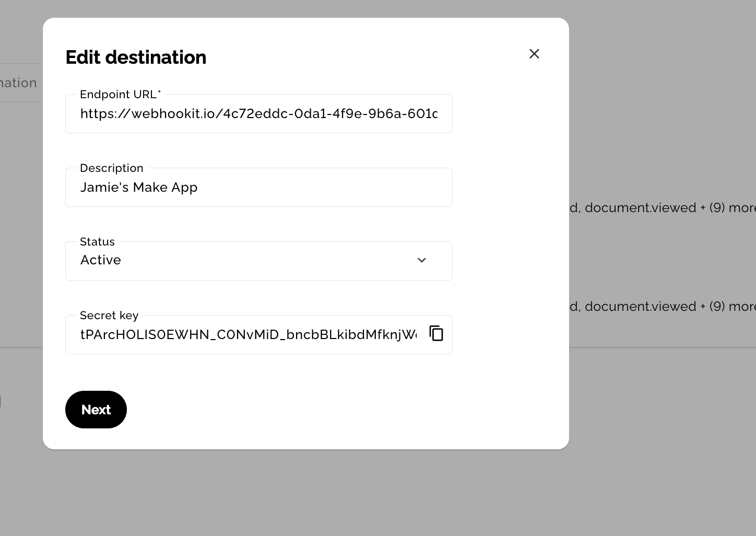Image resolution: width=756 pixels, height=536 pixels.
Task: Edit the Jamie's Make App description
Action: pyautogui.click(x=258, y=188)
